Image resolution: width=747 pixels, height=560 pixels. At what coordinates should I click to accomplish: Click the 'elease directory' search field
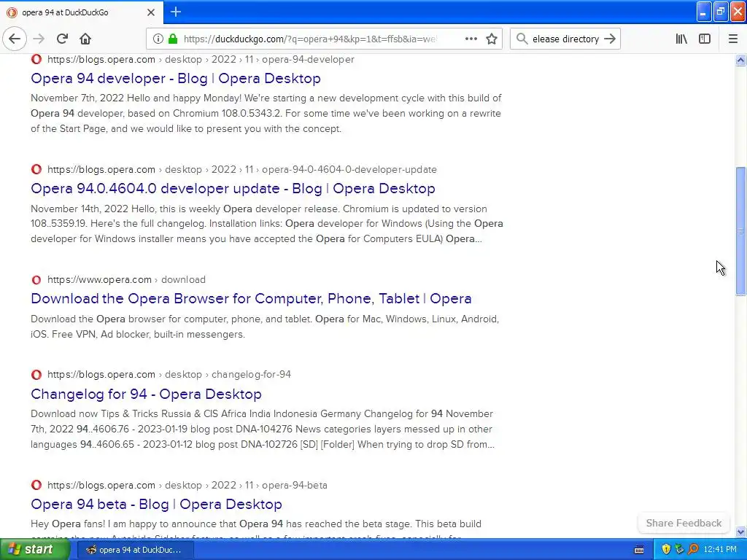pos(565,39)
